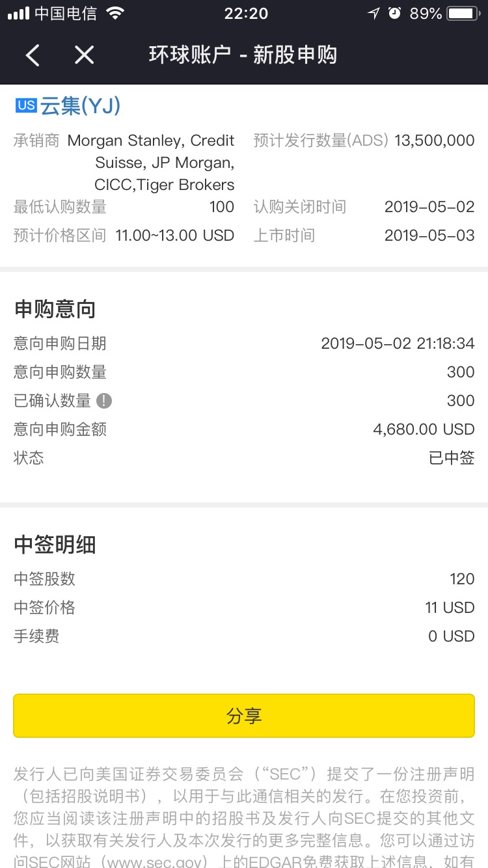Tap the 预计价格区间 11.00~13.00 USD value

(x=175, y=236)
